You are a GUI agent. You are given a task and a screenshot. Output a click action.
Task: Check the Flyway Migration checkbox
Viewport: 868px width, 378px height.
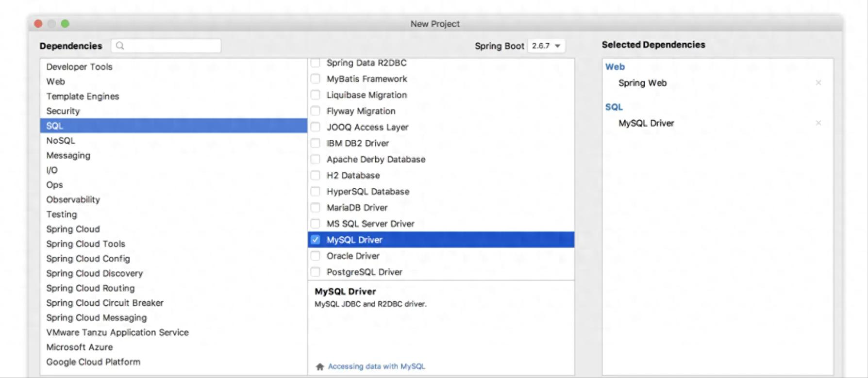coord(316,111)
